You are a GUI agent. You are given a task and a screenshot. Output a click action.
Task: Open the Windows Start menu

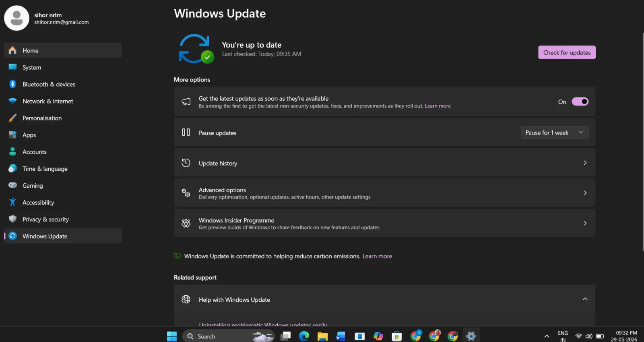pyautogui.click(x=172, y=336)
